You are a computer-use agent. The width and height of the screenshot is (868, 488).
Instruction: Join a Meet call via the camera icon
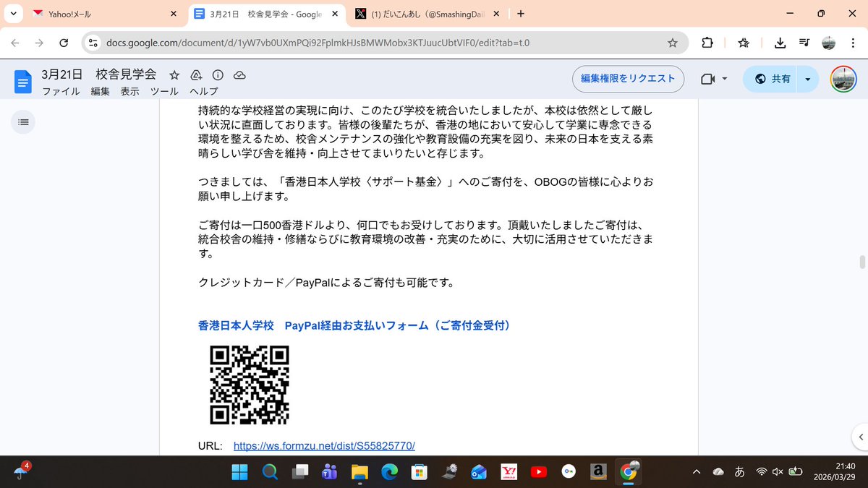click(707, 79)
